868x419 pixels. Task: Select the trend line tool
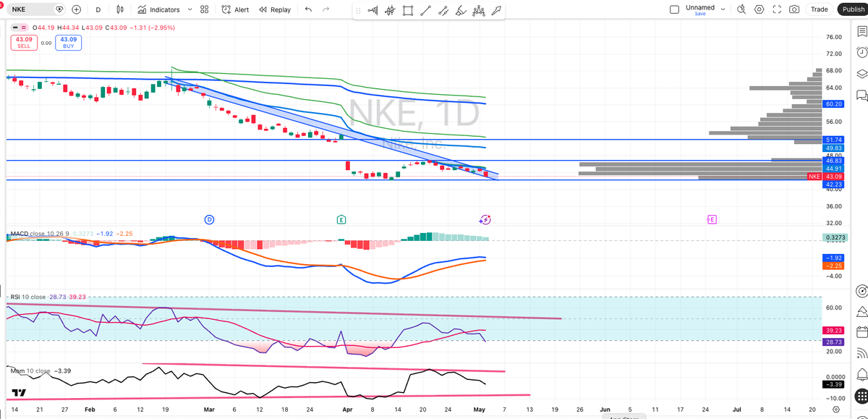click(x=425, y=11)
